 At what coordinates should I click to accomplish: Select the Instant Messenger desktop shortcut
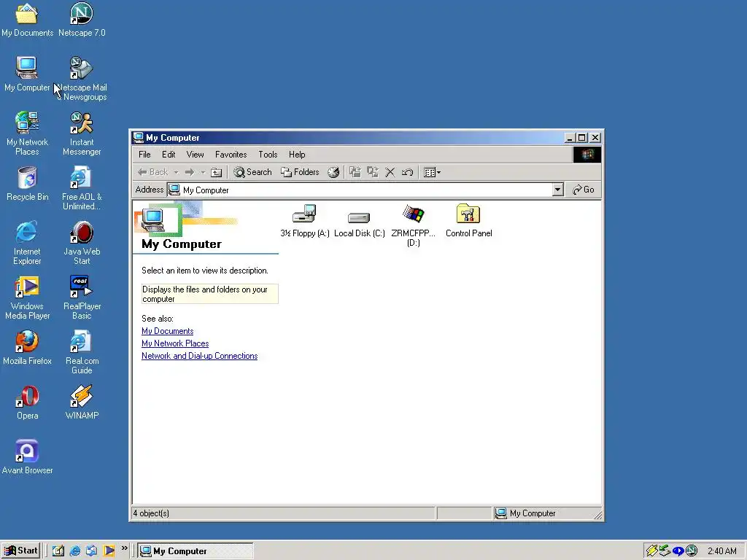(82, 134)
